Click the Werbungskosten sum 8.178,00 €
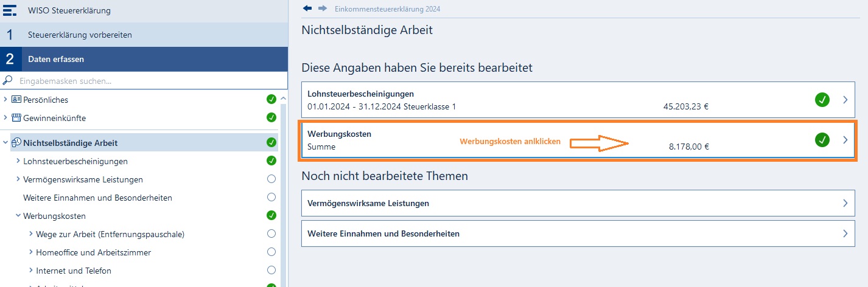 point(689,147)
